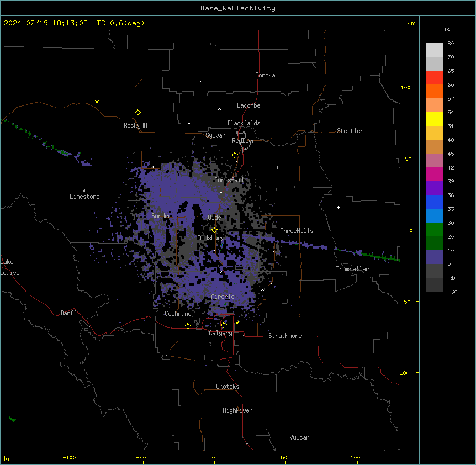
Task: Click the yellow diamond marker above RockyMH
Action: [137, 113]
